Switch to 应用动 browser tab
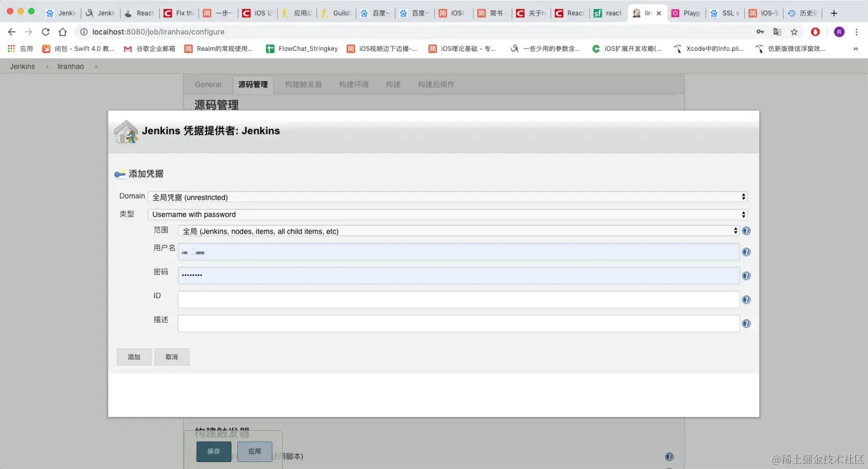This screenshot has height=469, width=868. click(296, 13)
